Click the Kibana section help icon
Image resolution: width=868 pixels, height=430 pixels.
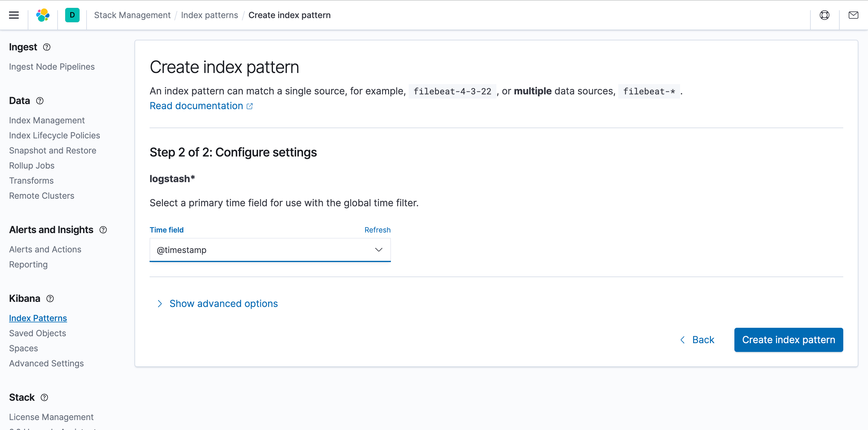click(x=50, y=299)
